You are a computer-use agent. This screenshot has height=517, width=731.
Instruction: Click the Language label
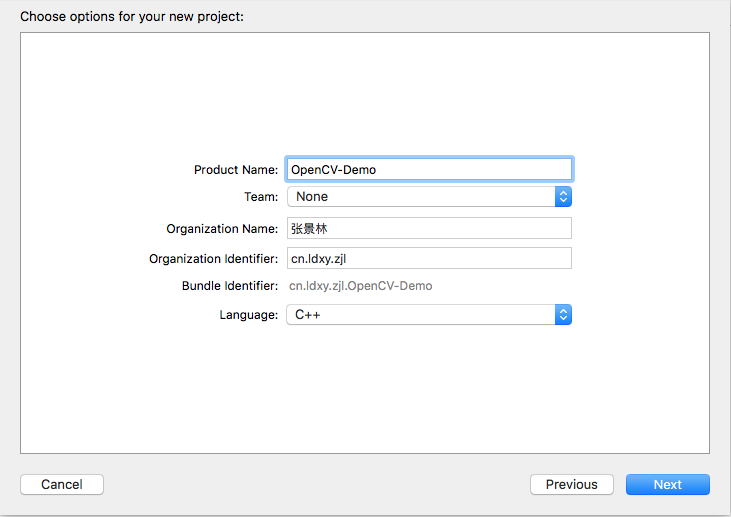click(248, 315)
